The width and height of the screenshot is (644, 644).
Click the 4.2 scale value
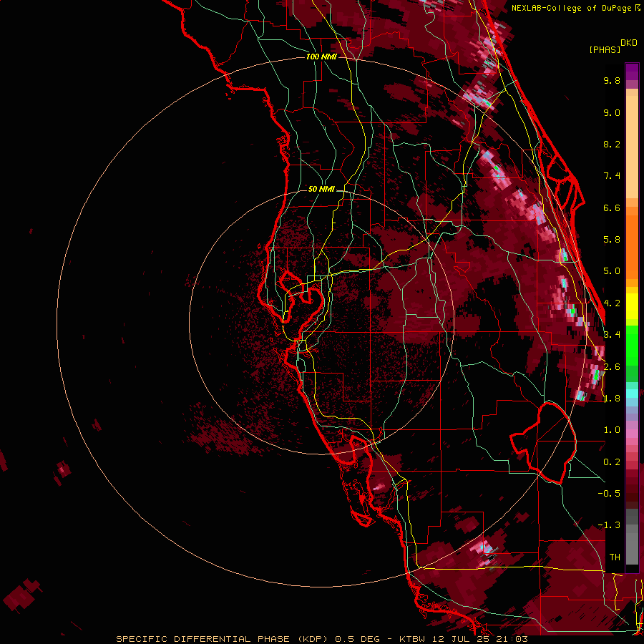612,303
